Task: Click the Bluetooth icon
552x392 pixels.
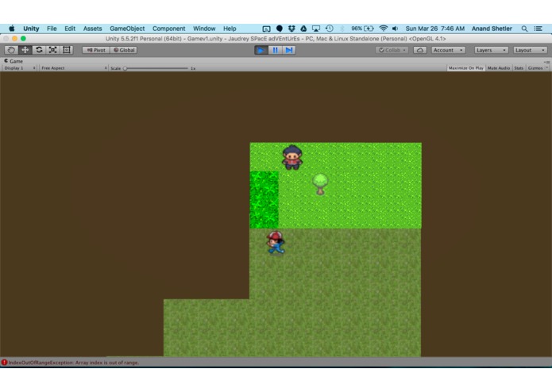Action: pyautogui.click(x=342, y=29)
